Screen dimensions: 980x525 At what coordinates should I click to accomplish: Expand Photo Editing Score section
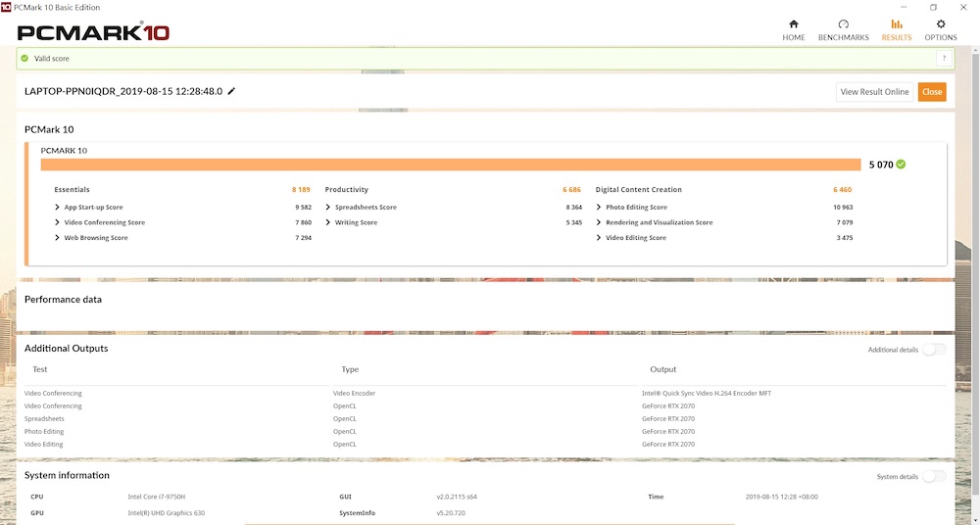(600, 208)
